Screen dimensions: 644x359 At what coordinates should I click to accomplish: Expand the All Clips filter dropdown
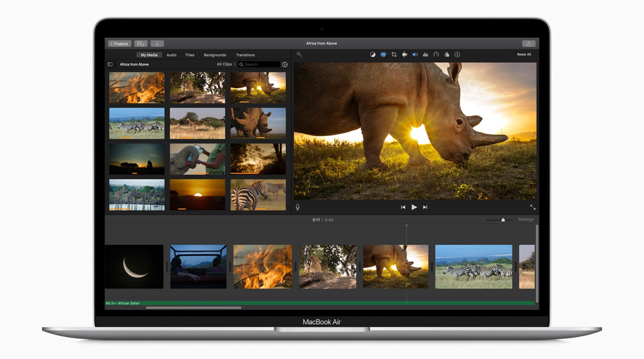[226, 64]
